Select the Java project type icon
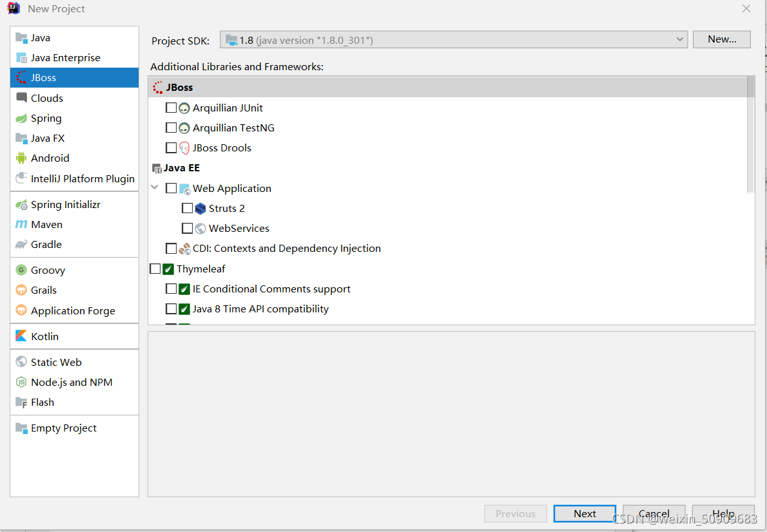Viewport: 767px width, 532px height. point(21,37)
